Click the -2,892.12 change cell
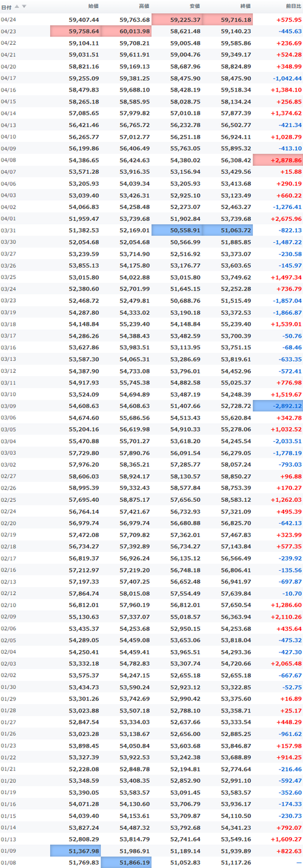 click(278, 405)
